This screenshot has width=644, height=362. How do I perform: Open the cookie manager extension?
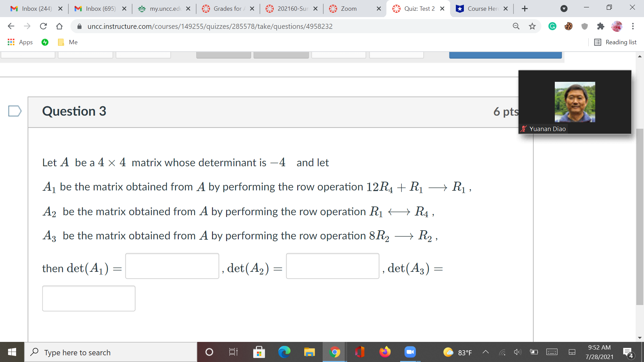tap(568, 26)
